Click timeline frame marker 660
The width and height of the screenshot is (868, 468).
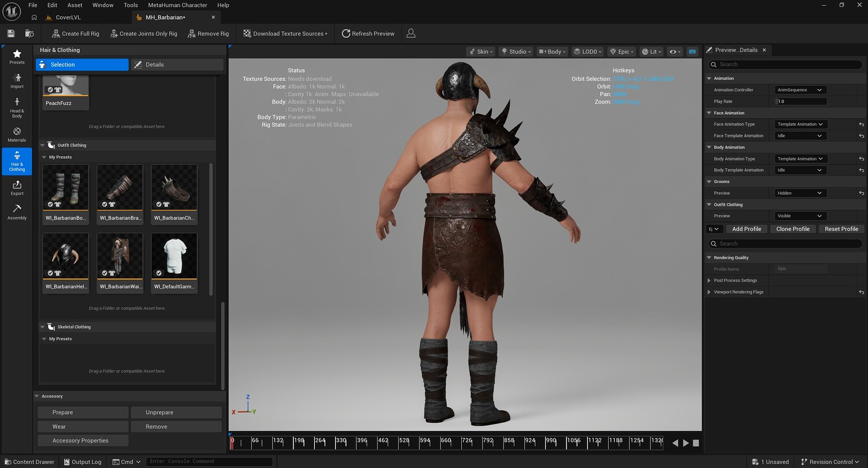tap(446, 440)
